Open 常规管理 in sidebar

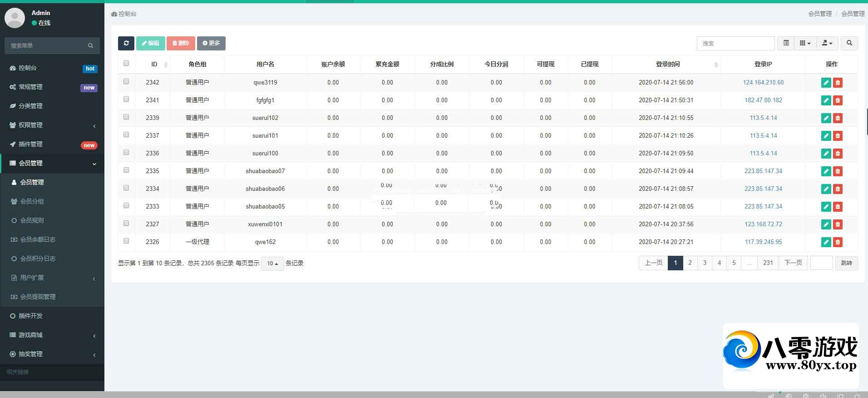coord(52,87)
